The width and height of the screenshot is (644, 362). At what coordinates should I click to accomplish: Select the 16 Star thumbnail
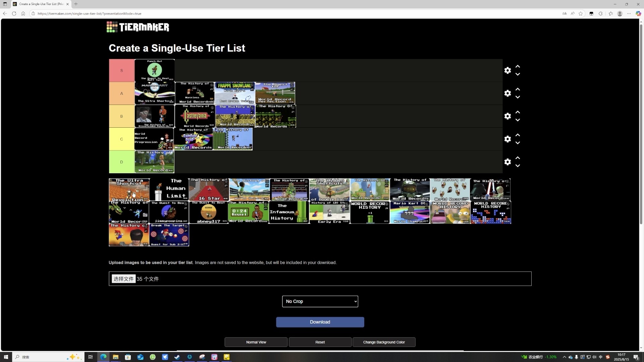209,189
